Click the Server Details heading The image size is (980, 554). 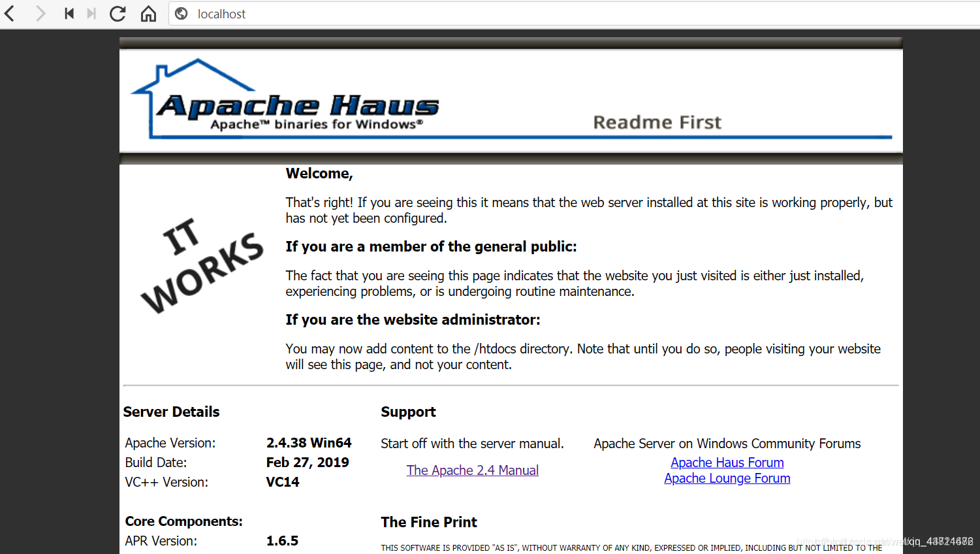tap(171, 412)
